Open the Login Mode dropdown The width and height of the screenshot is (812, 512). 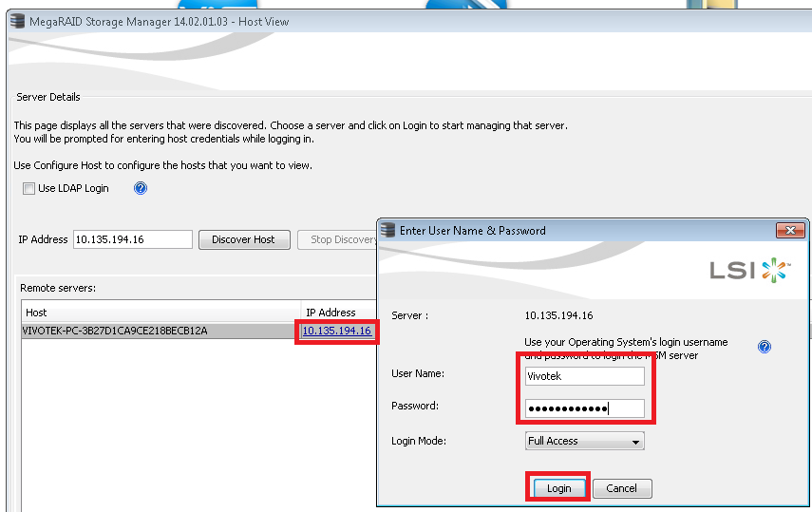(x=585, y=441)
